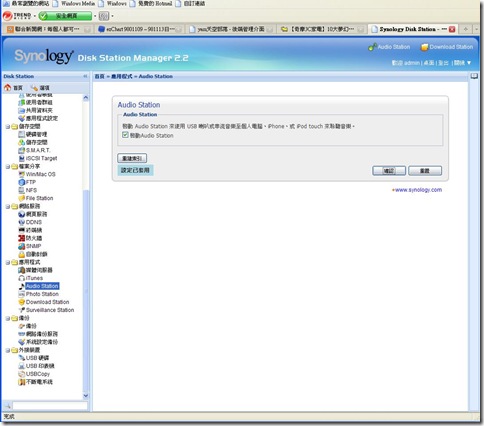Click the confirm button in Audio Station panel

(389, 171)
